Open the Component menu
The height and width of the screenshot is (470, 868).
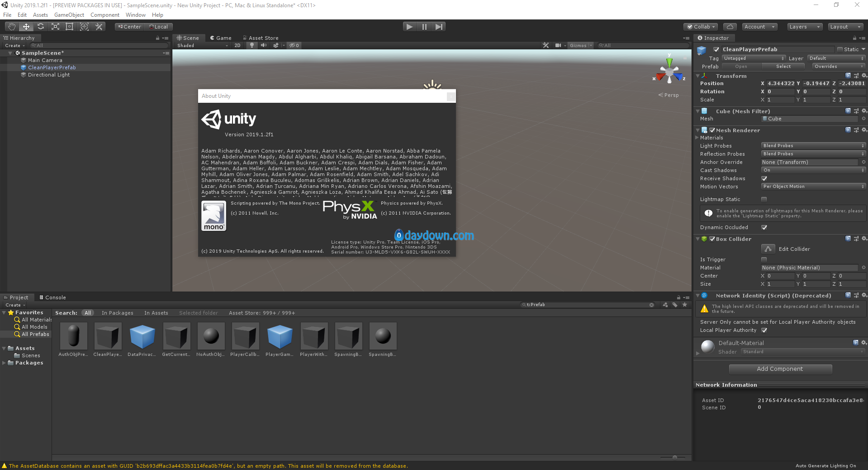105,15
